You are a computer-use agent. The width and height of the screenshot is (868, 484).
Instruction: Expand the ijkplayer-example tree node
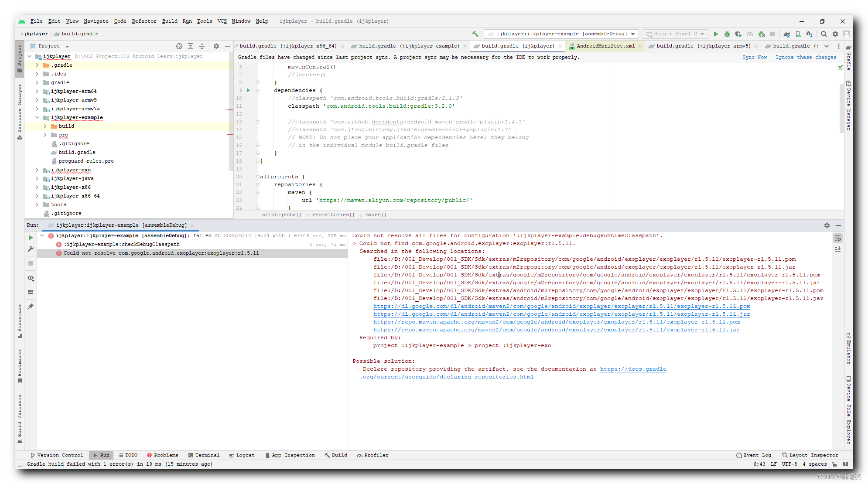point(38,117)
